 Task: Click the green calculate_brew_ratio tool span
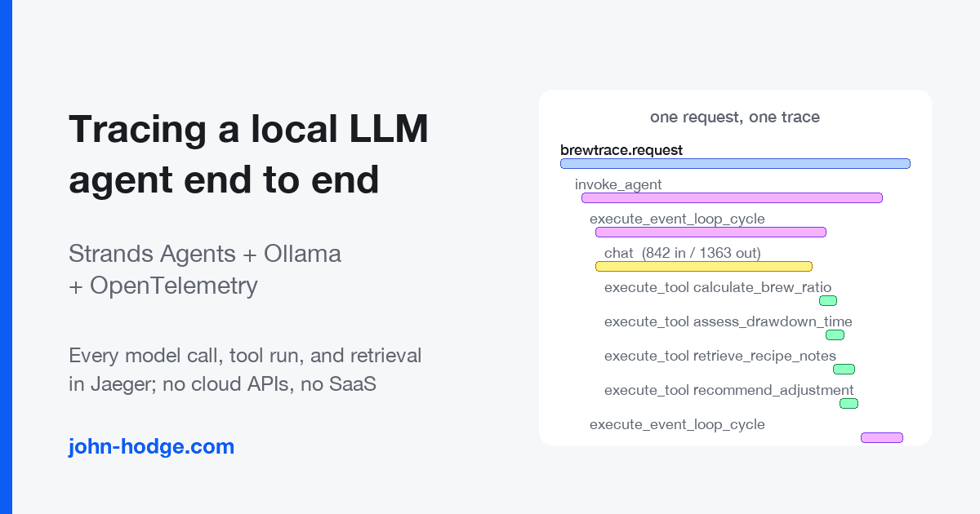828,300
